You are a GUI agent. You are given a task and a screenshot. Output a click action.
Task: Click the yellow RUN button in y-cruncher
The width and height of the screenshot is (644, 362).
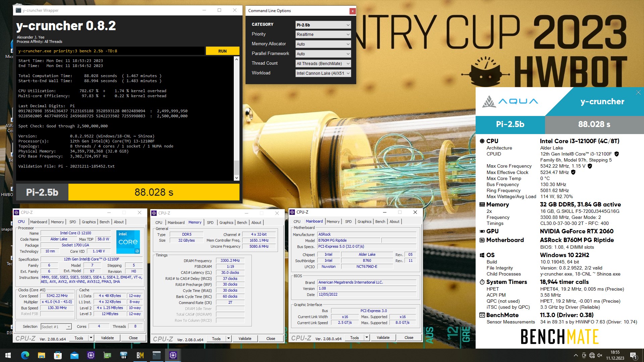tap(222, 51)
